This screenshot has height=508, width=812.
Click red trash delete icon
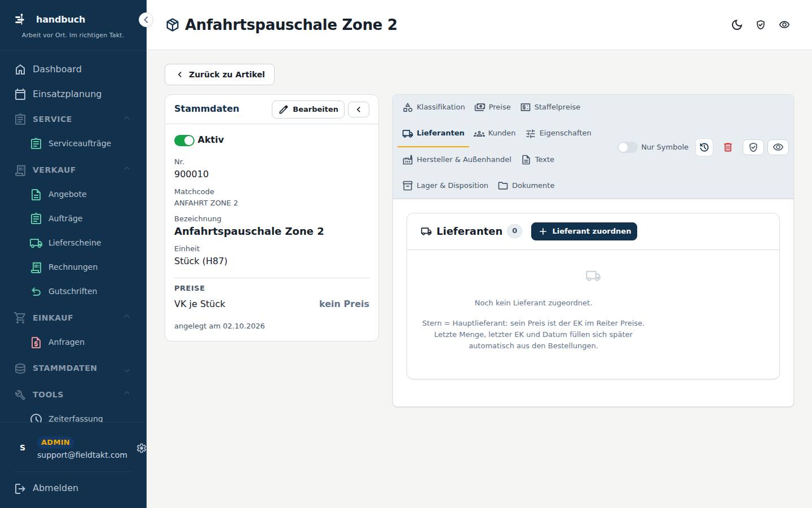click(x=728, y=147)
